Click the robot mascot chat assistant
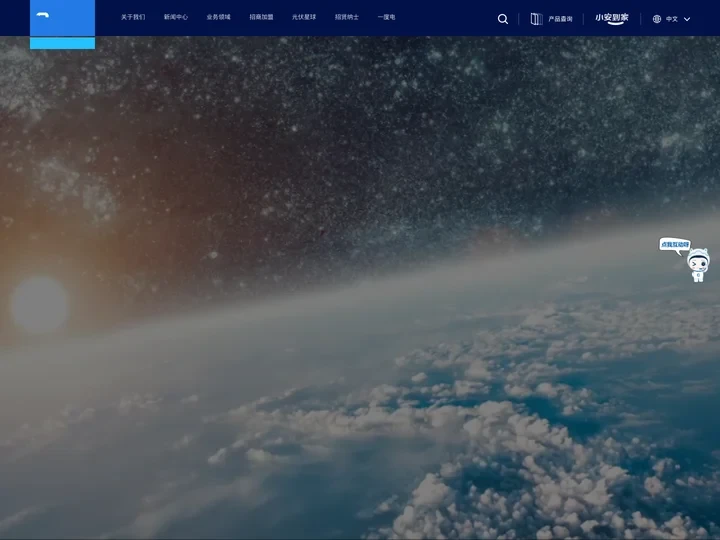This screenshot has width=720, height=540. coord(698,265)
